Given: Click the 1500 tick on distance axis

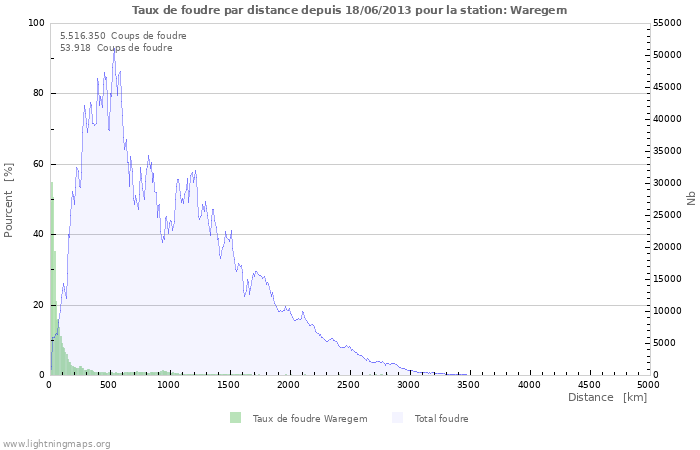Looking at the screenshot, I should (228, 384).
